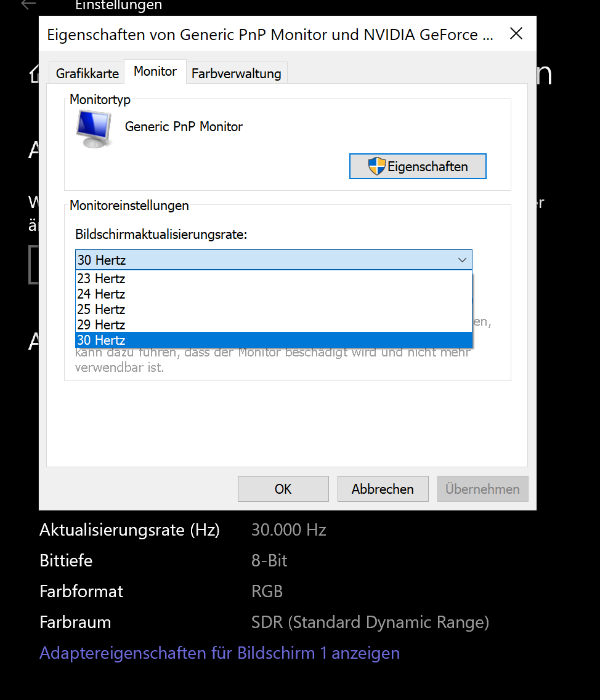Switch to the Farbverwaltung tab
This screenshot has height=700, width=600.
pos(236,73)
